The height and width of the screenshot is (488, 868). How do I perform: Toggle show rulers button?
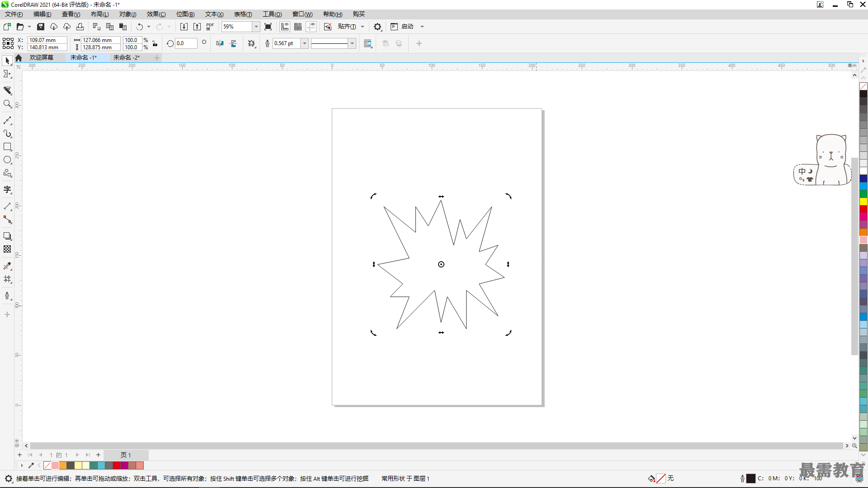pos(285,27)
